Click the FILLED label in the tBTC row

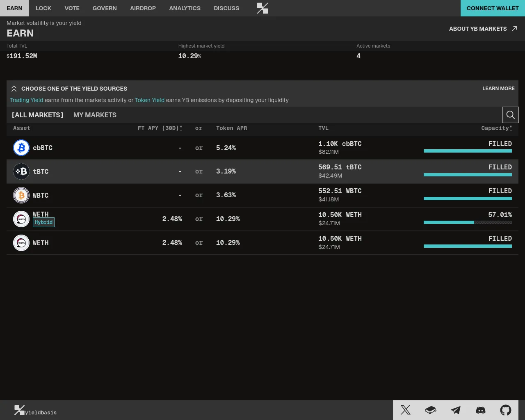click(x=500, y=167)
